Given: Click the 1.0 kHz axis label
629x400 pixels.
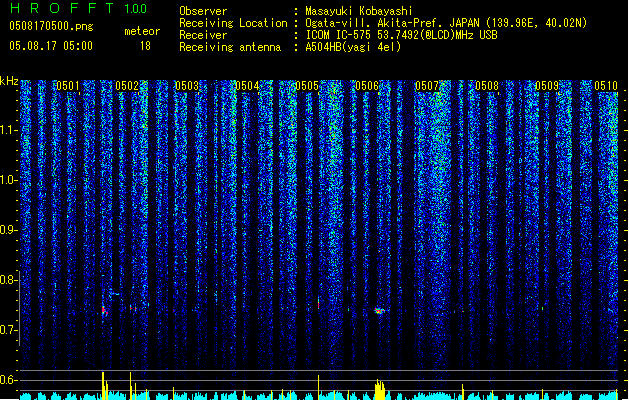Looking at the screenshot, I should (9, 180).
